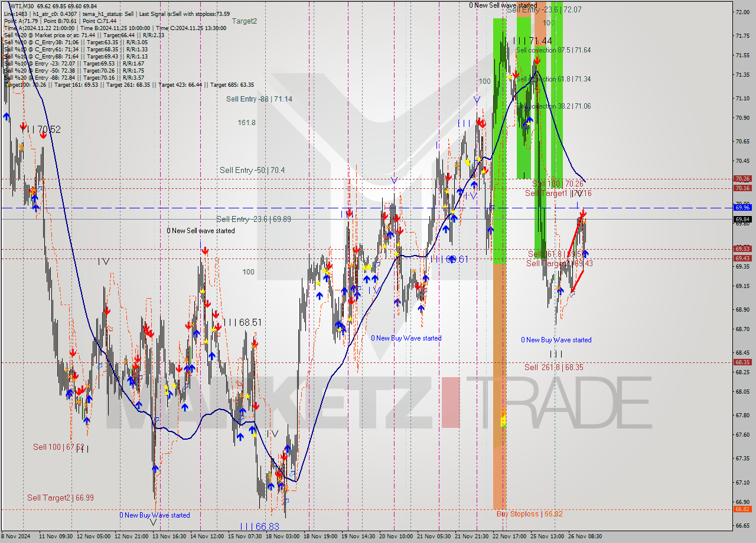Click 'Sell correction 38.2 | 71.06' label
The width and height of the screenshot is (756, 543).
click(x=553, y=106)
